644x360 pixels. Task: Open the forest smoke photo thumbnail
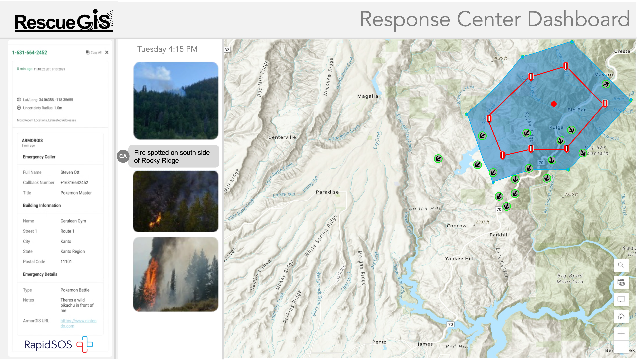tap(176, 101)
